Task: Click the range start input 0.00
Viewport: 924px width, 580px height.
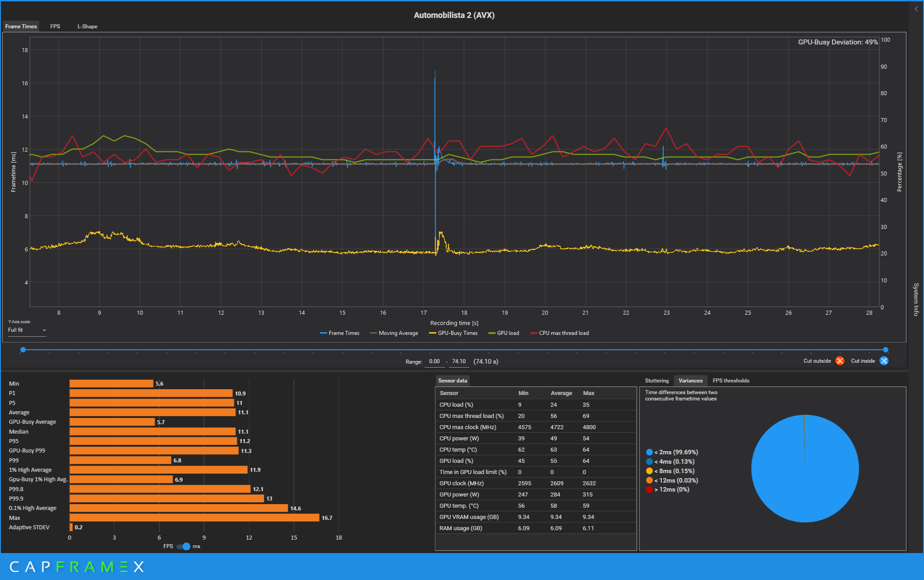Action: [x=434, y=361]
